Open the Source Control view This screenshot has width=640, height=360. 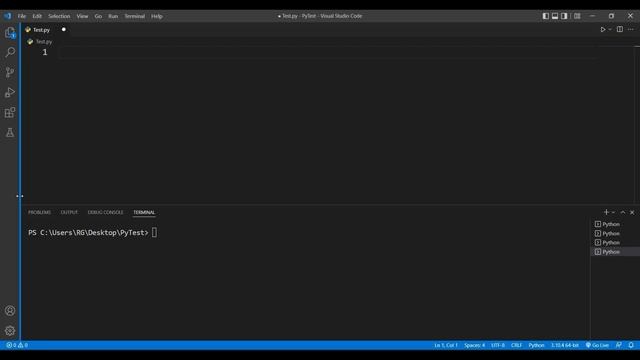(x=10, y=72)
